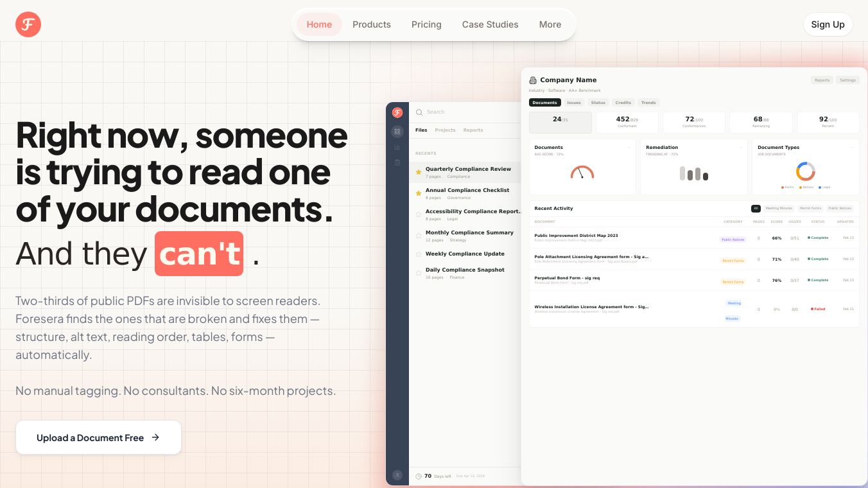Open the grid dashboard icon in the sidebar
This screenshot has height=488, width=868.
point(397,132)
